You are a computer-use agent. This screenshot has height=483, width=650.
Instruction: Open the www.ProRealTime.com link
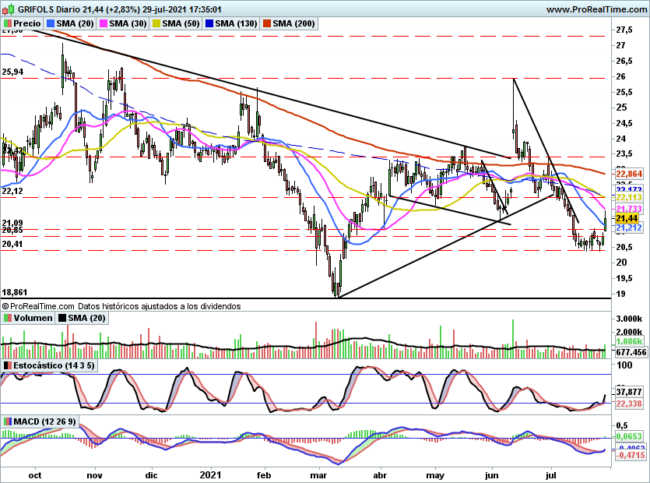pos(596,9)
